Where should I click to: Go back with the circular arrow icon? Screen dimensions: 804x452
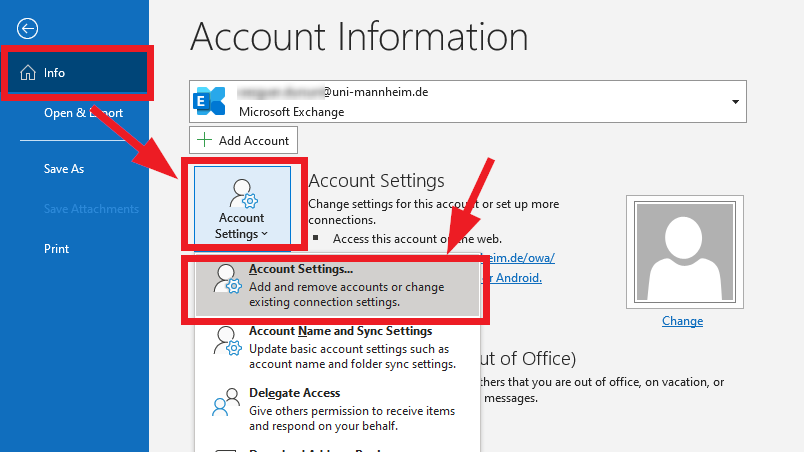click(27, 28)
